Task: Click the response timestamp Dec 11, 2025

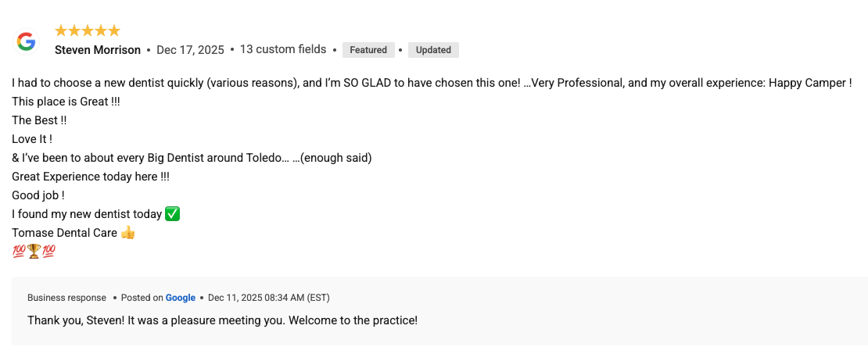Action: [x=269, y=298]
